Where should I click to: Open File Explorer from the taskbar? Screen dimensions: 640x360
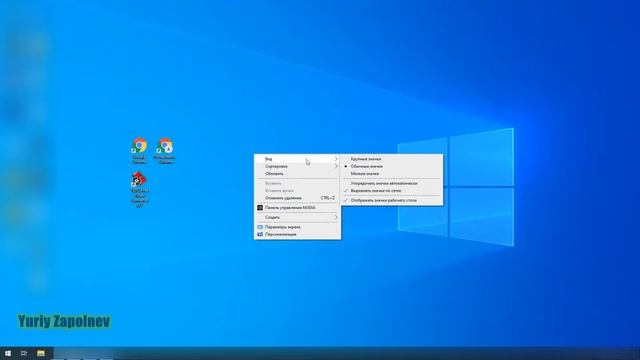point(41,353)
